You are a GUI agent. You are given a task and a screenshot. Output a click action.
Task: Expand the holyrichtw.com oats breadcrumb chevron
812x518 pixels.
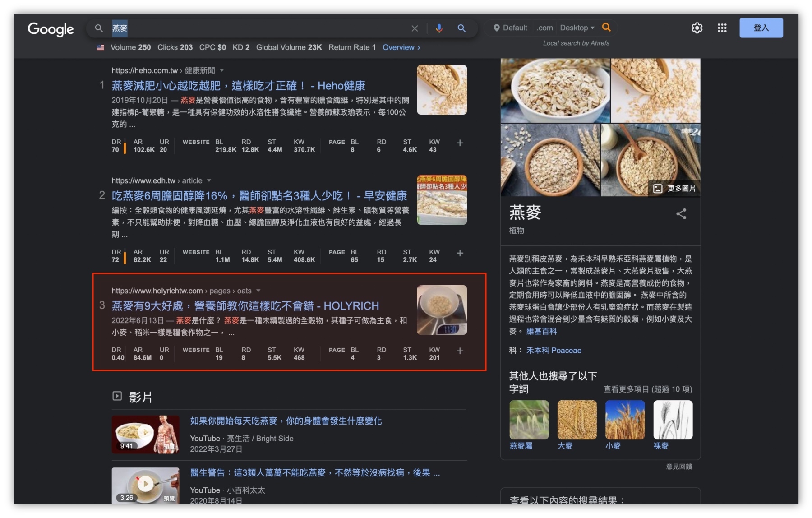click(x=258, y=291)
